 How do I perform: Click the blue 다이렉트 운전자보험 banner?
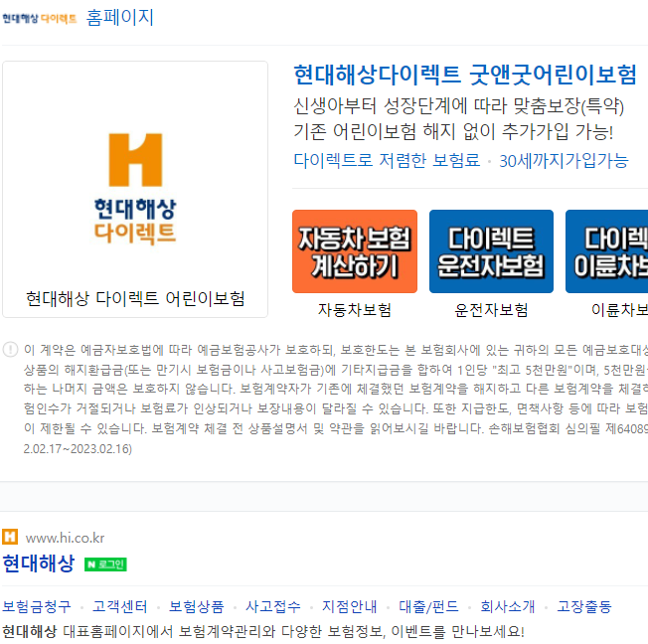[x=491, y=251]
